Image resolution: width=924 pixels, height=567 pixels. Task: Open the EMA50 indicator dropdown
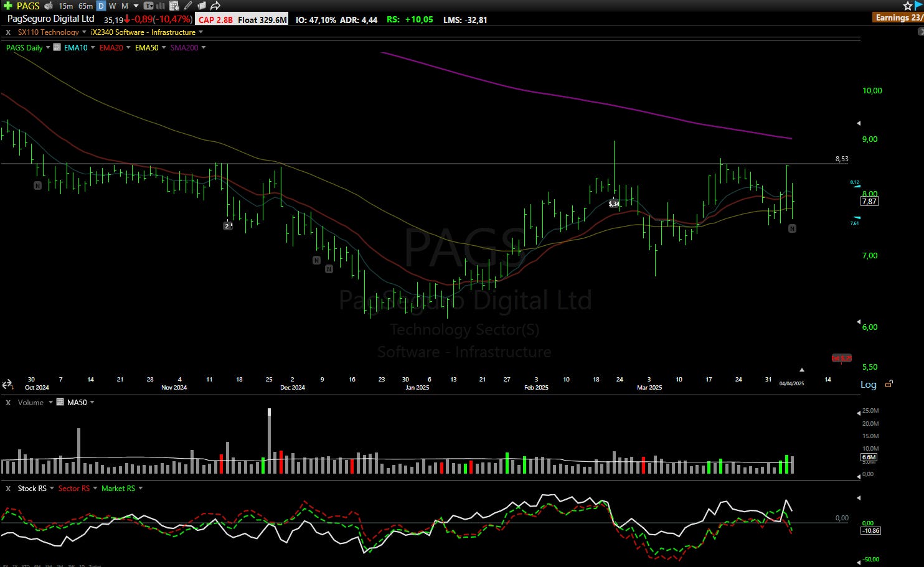[x=164, y=47]
